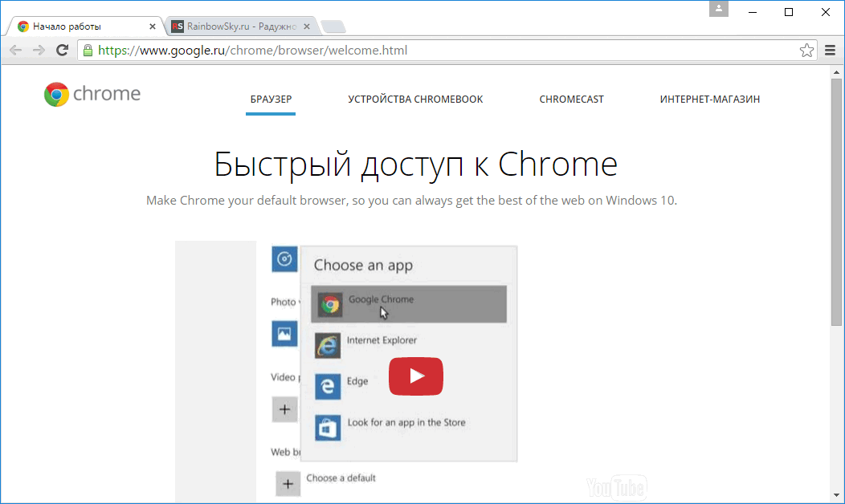This screenshot has height=504, width=845.
Task: Click the scrollbar up arrow
Action: coord(836,71)
